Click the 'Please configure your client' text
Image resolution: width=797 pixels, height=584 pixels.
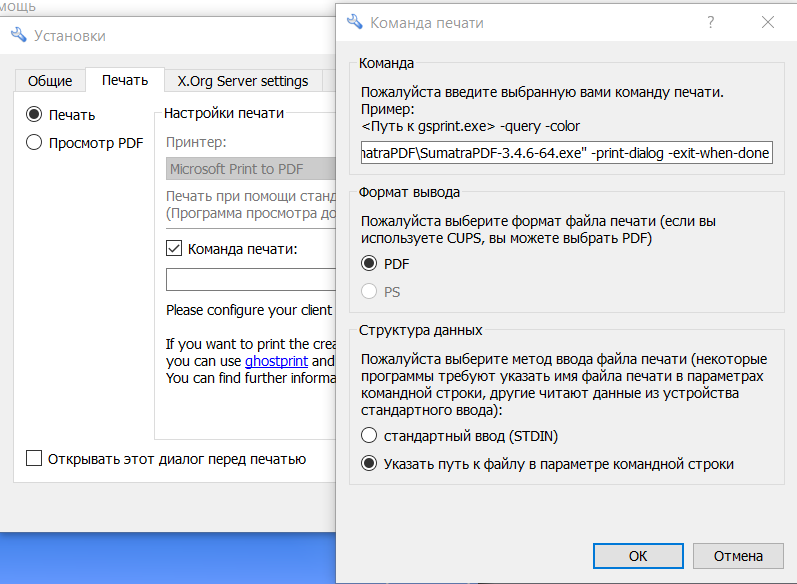tap(249, 310)
